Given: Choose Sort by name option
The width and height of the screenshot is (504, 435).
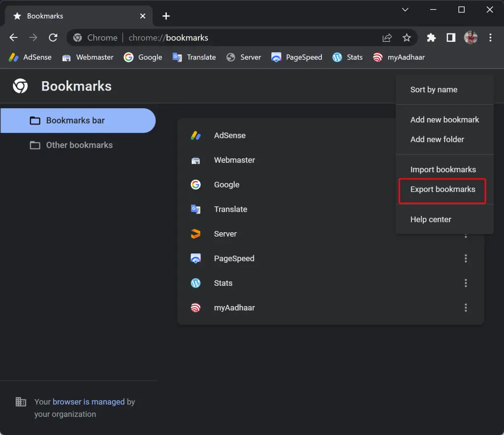Looking at the screenshot, I should coord(434,90).
